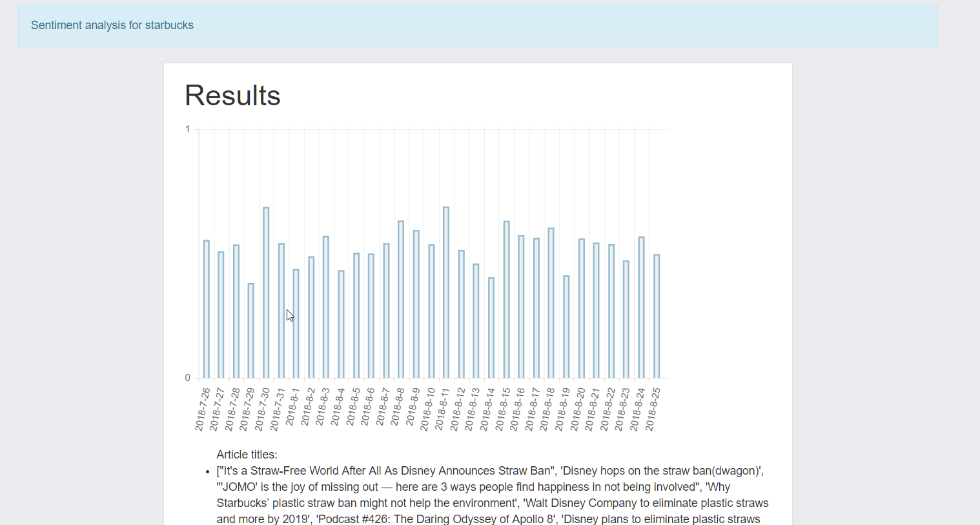The width and height of the screenshot is (980, 525).
Task: Select the bar above 2018-7-27
Action: coord(221,315)
